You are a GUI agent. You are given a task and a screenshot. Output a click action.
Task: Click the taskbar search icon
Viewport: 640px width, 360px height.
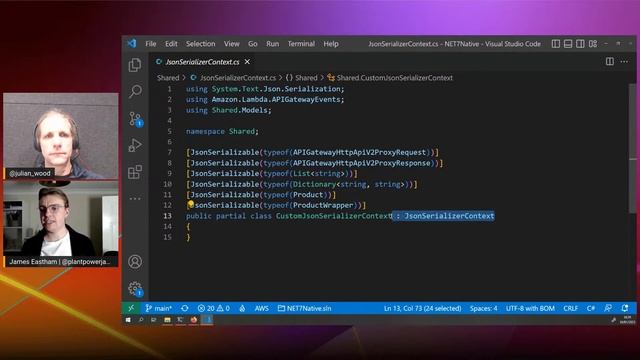pyautogui.click(x=141, y=320)
